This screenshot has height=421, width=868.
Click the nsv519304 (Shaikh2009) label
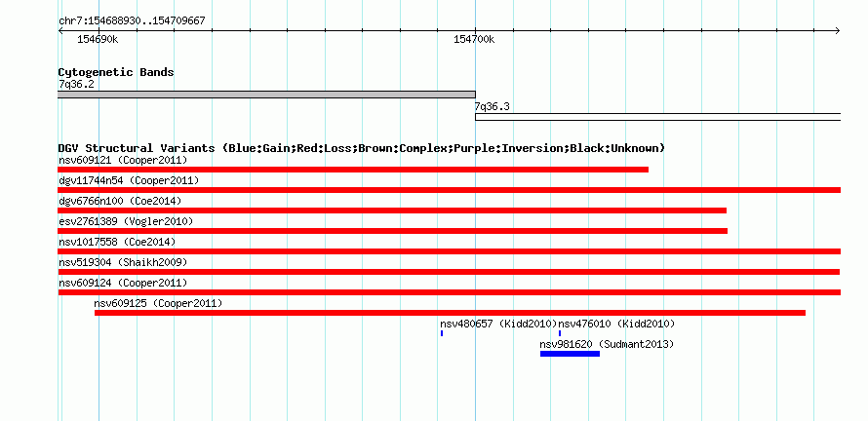(x=123, y=262)
